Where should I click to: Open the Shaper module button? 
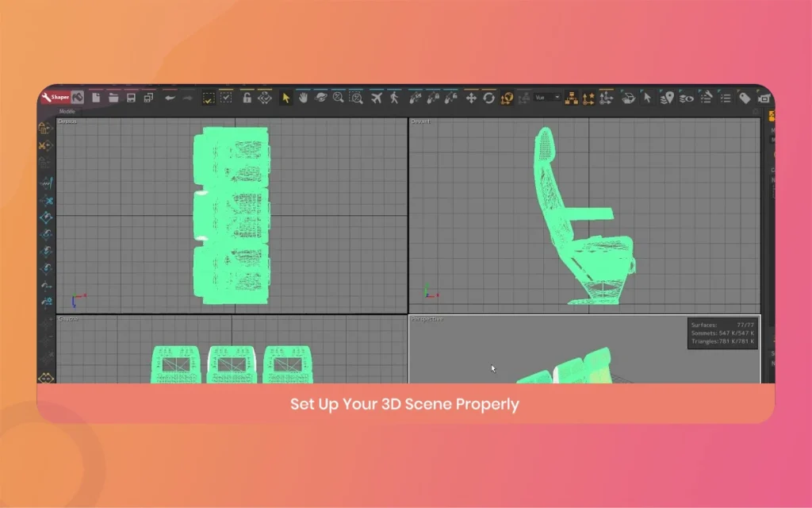point(56,97)
